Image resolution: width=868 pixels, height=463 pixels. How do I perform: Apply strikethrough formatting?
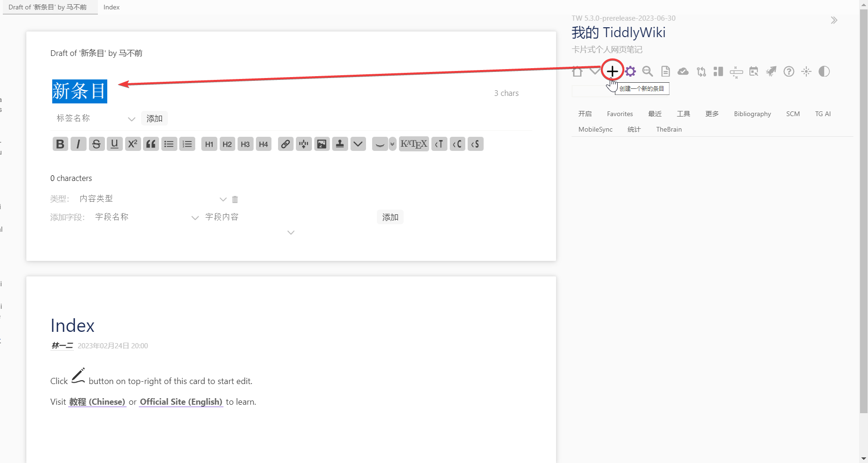coord(96,144)
